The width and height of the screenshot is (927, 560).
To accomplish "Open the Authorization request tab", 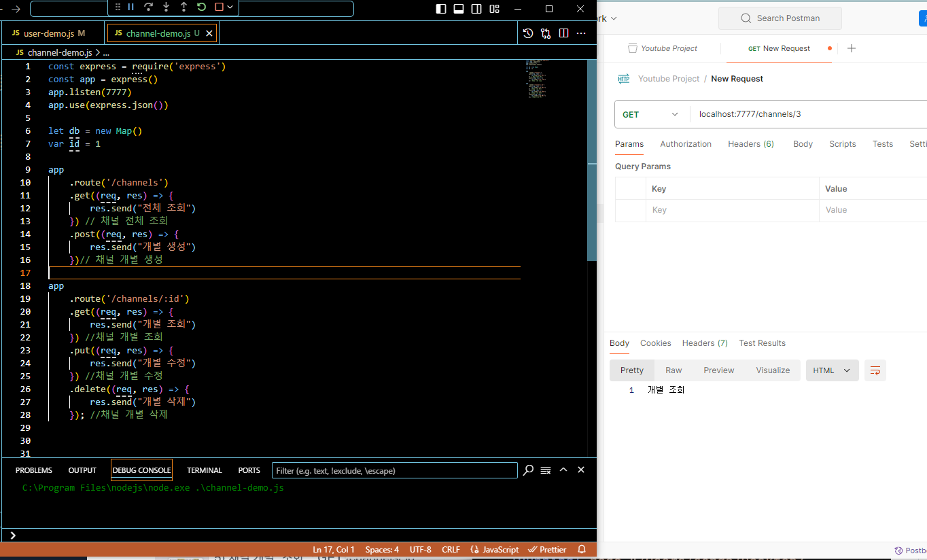I will click(x=686, y=144).
